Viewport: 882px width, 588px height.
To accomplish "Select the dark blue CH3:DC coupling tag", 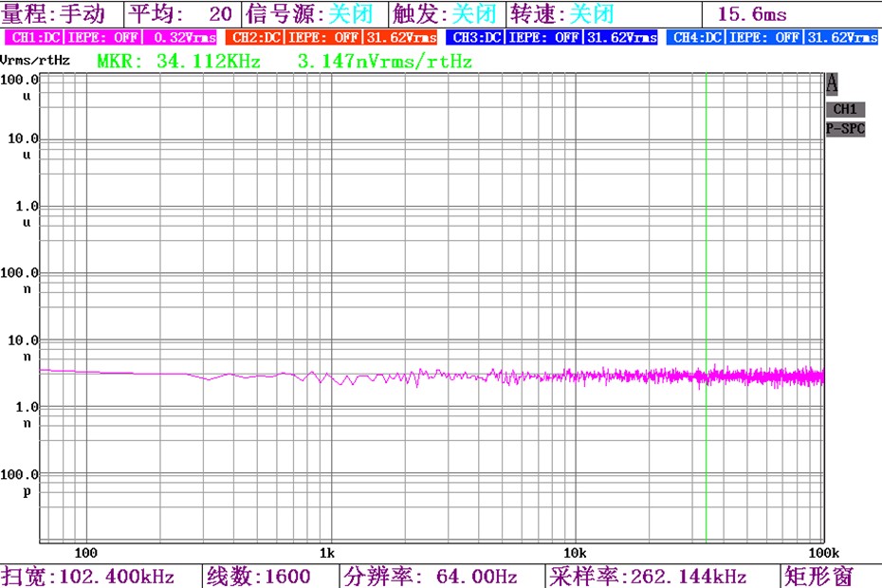I will [x=476, y=38].
